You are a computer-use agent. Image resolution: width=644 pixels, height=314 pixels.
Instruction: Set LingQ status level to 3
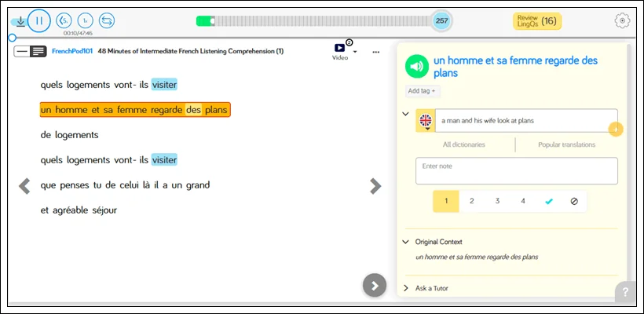click(x=497, y=201)
